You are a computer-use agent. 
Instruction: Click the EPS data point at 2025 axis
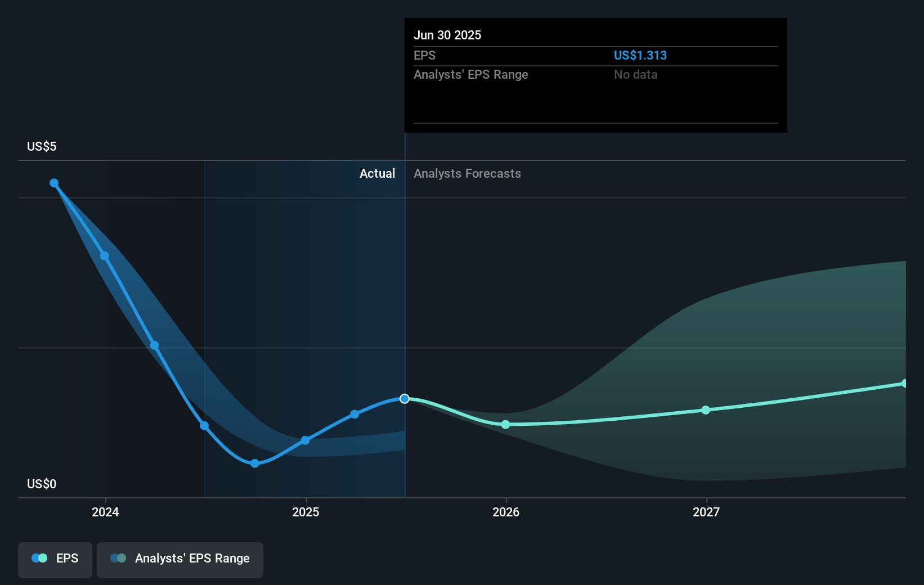pos(305,440)
